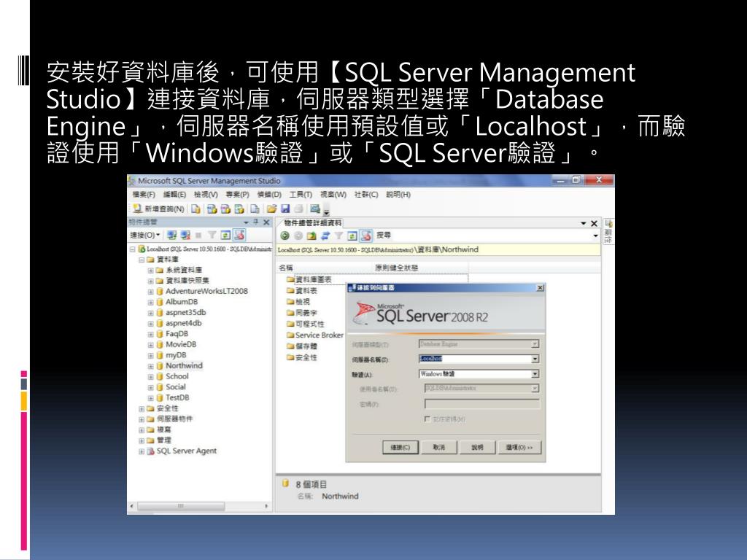Open the 檔案(F) menu
Screen dimensions: 747x560
point(144,194)
